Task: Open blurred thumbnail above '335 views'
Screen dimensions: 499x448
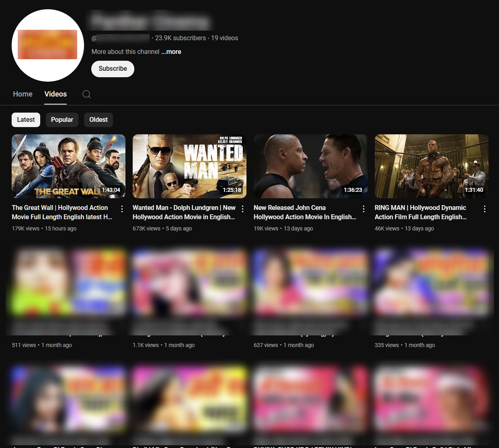Action: tap(431, 282)
